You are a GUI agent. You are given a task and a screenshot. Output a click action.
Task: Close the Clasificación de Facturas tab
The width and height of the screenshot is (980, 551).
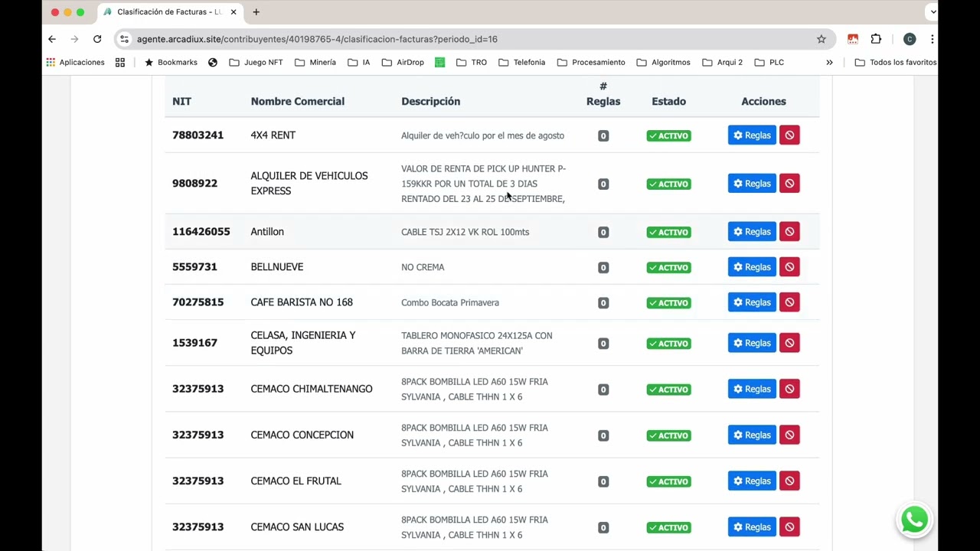point(234,12)
